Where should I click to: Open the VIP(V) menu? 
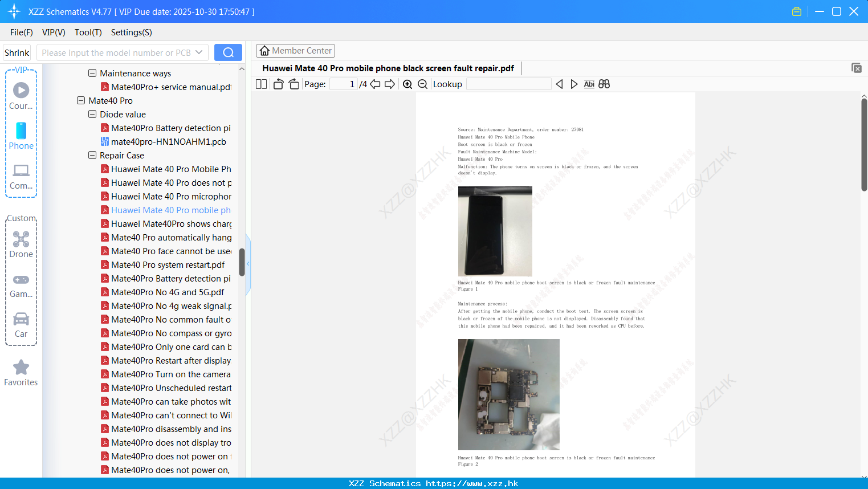click(54, 32)
